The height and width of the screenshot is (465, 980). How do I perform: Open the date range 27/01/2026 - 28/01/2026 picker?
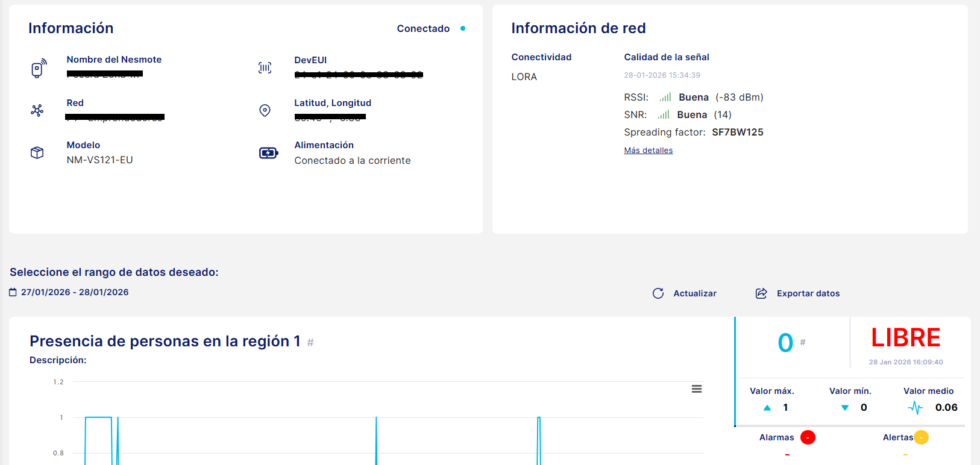click(x=75, y=292)
